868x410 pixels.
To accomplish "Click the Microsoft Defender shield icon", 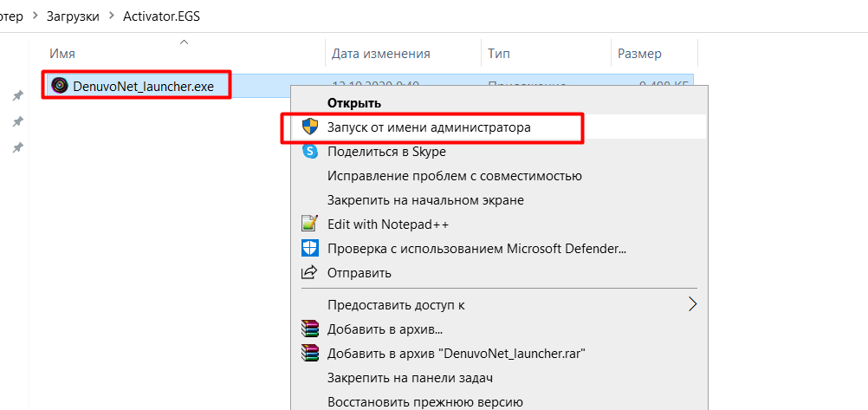I will (x=309, y=248).
